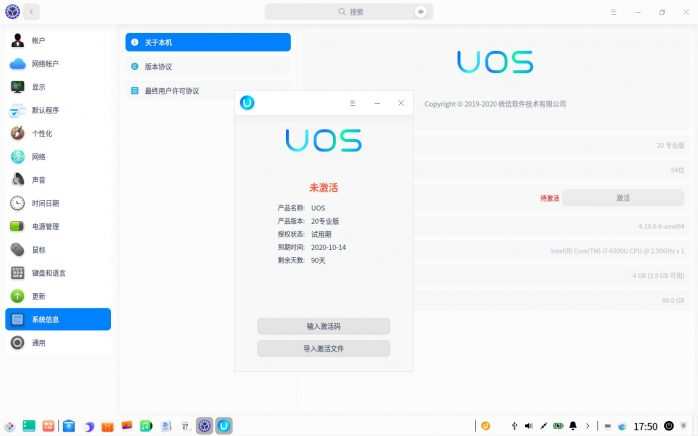This screenshot has width=698, height=436.
Task: Click the 未激活 status text
Action: 324,187
